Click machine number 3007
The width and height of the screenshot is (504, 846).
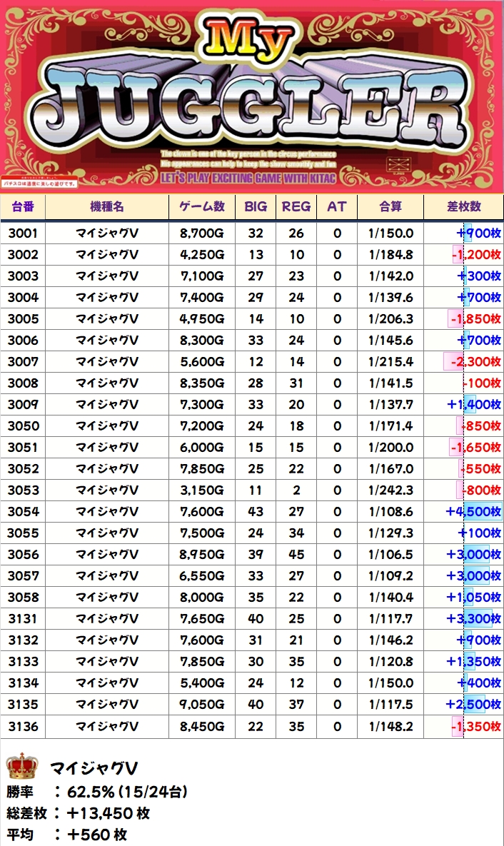[24, 362]
